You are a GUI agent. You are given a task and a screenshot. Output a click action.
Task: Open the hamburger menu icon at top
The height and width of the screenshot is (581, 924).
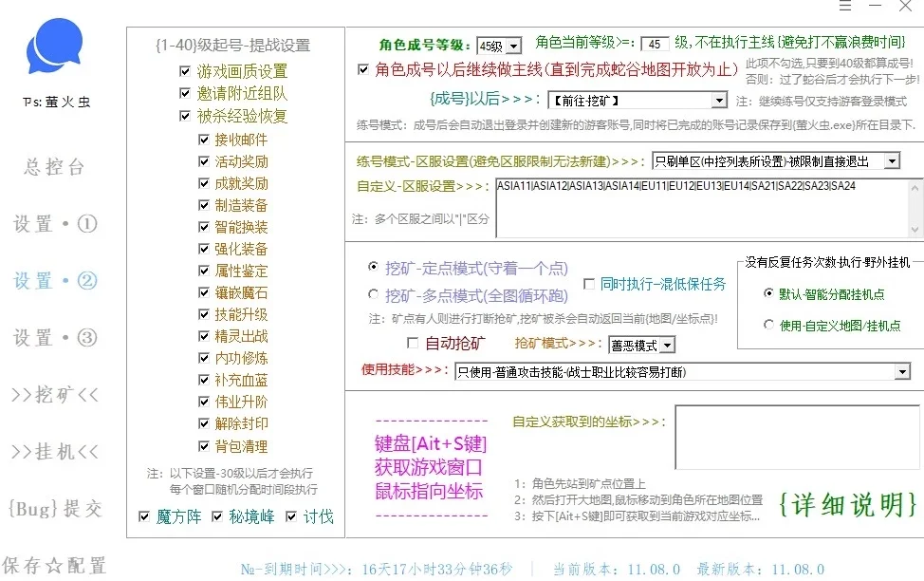(x=845, y=6)
